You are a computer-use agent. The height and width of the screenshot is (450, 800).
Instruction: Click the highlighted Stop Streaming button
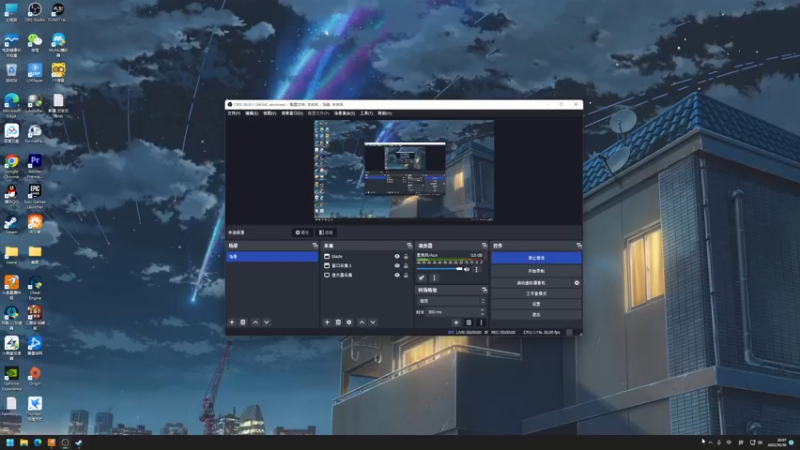(x=536, y=258)
